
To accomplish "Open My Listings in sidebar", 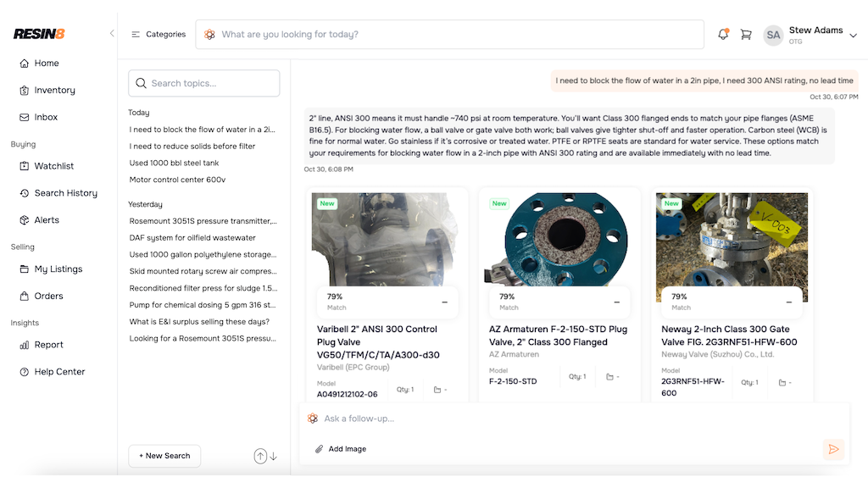I will pos(58,269).
